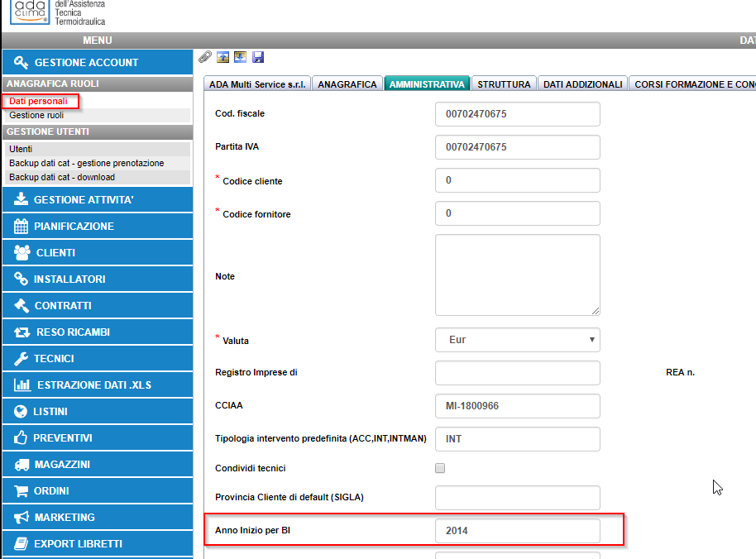The height and width of the screenshot is (559, 756).
Task: Click the Pianificazione calendar icon
Action: (21, 226)
